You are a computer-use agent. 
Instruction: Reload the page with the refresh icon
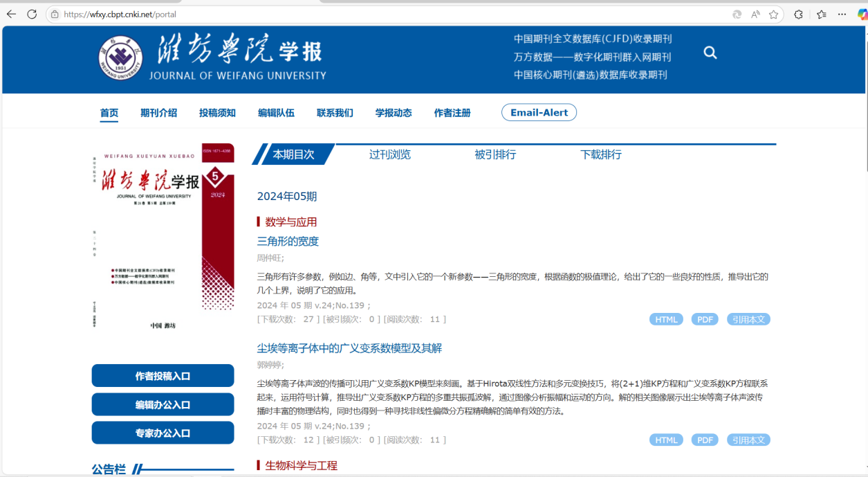click(32, 14)
